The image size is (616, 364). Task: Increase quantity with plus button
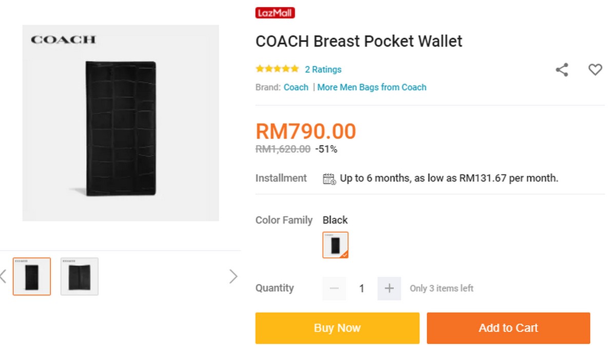[389, 289]
